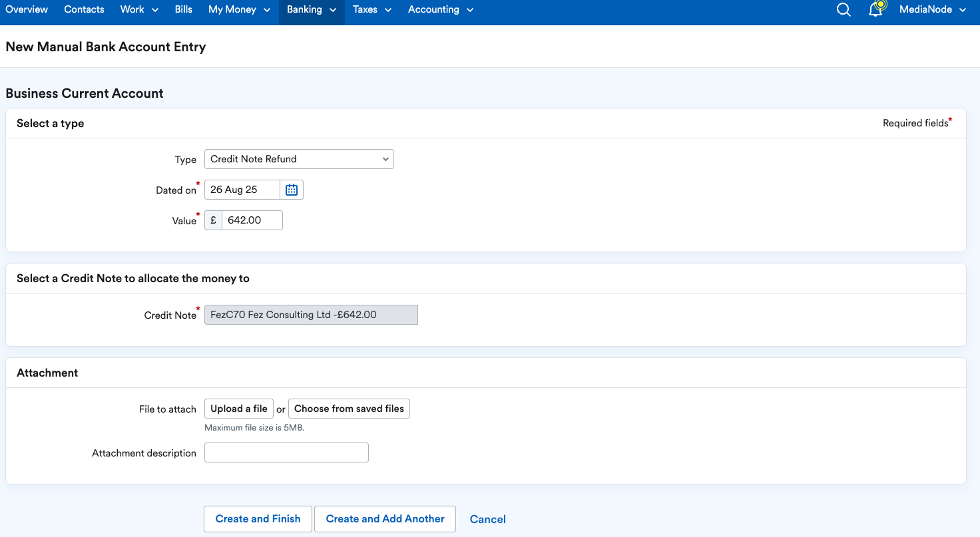Navigate to Bills
Viewport: 980px width, 537px height.
pos(183,9)
